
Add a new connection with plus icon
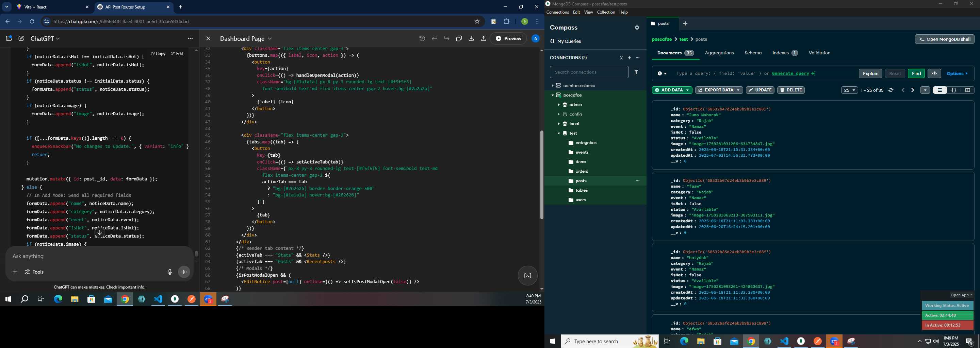629,58
